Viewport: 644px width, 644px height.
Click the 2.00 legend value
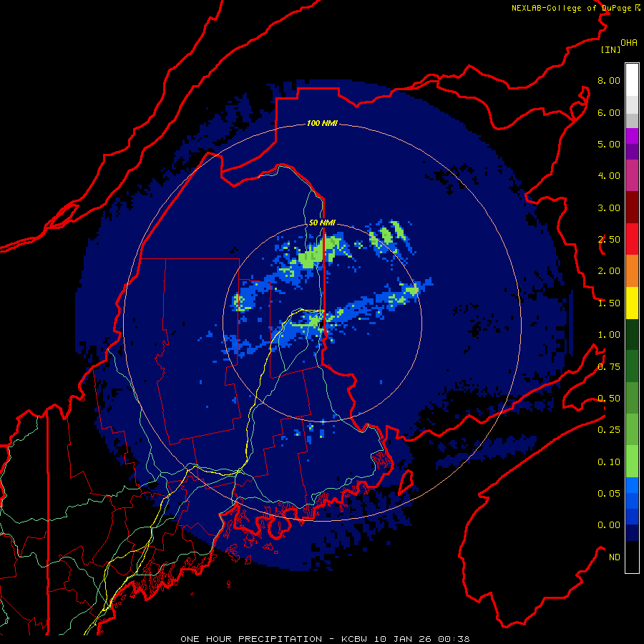pyautogui.click(x=609, y=271)
